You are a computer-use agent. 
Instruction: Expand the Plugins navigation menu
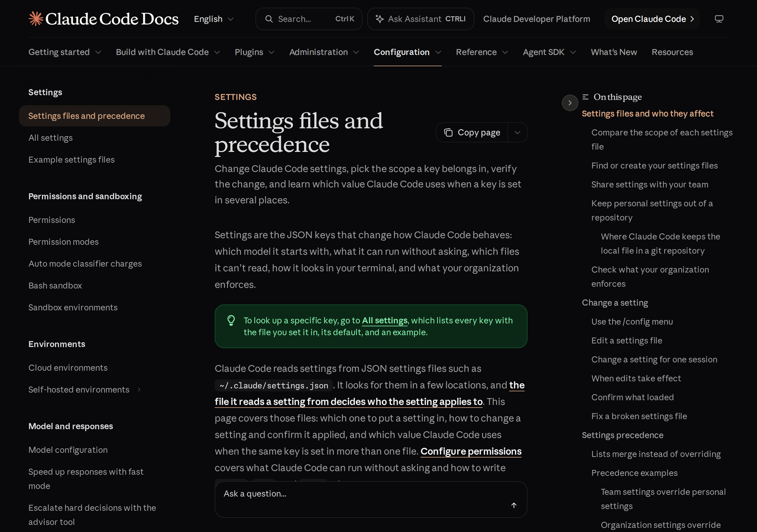[255, 52]
